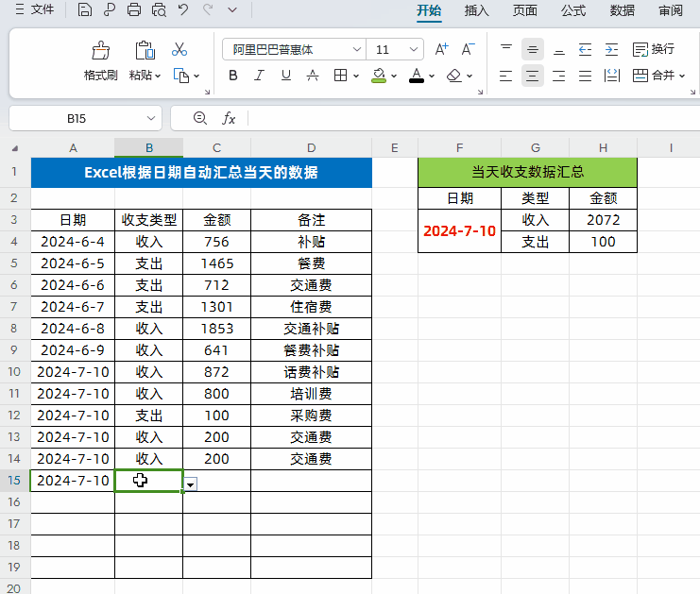The width and height of the screenshot is (700, 594).
Task: Click the Print icon
Action: pos(134,9)
